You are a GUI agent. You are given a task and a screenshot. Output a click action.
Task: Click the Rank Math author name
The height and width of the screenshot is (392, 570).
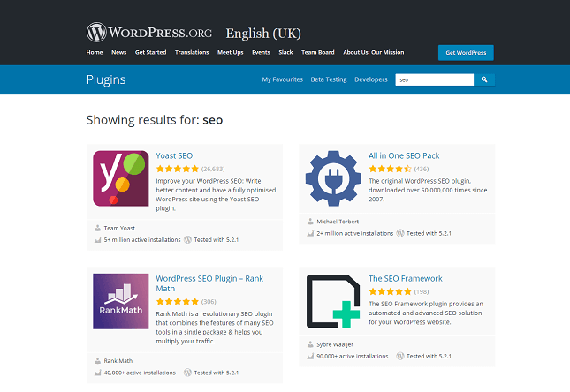(x=118, y=361)
